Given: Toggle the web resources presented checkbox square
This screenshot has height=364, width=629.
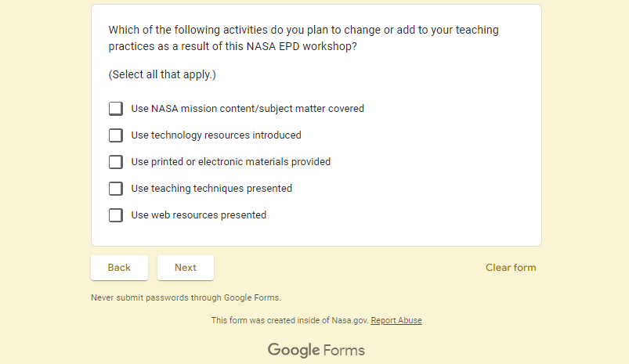Looking at the screenshot, I should [x=116, y=215].
